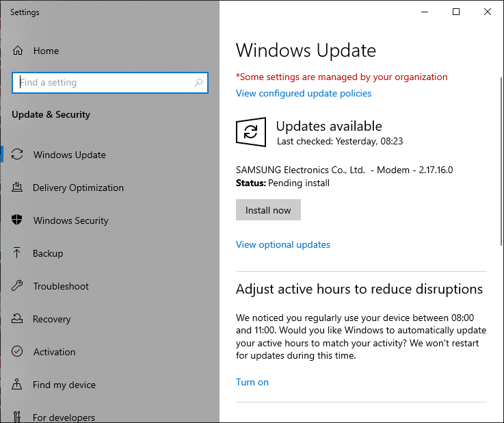
Task: Select Delivery Optimization menu item
Action: tap(78, 188)
